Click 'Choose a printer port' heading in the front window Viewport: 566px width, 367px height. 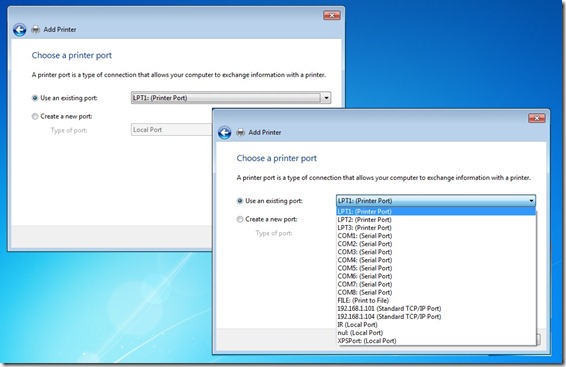[277, 158]
